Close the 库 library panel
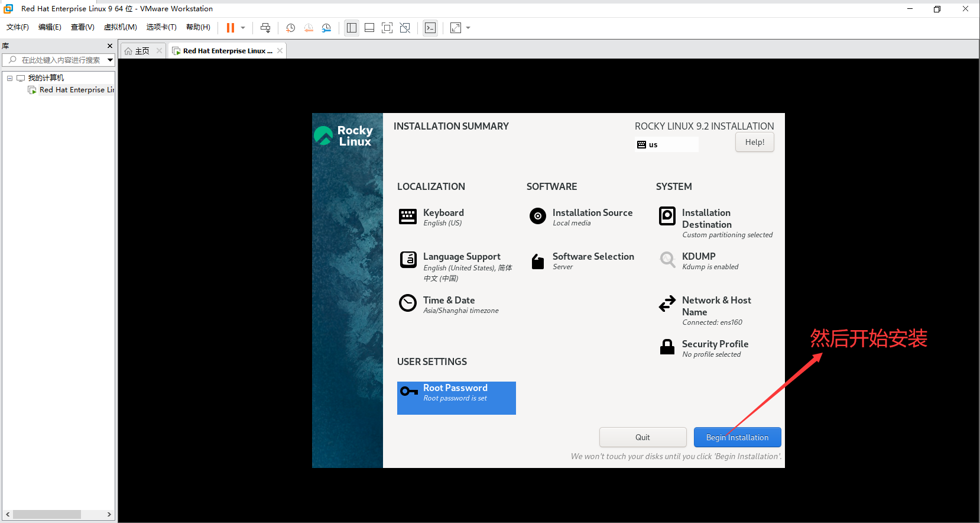The width and height of the screenshot is (980, 523). pyautogui.click(x=109, y=46)
